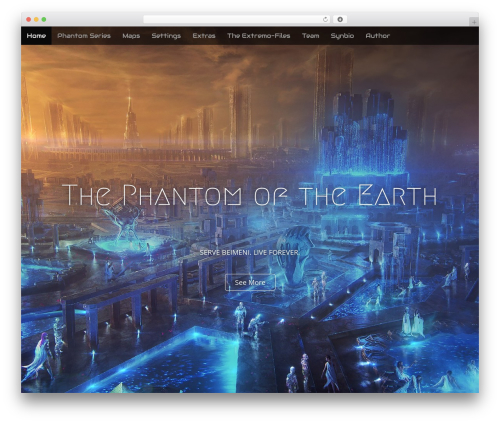Click the green maximize window button

point(44,19)
